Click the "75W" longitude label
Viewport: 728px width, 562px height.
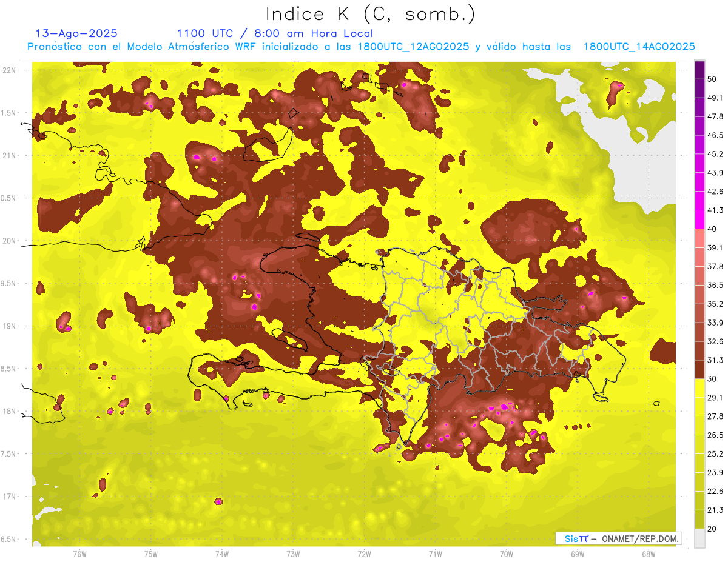point(151,554)
